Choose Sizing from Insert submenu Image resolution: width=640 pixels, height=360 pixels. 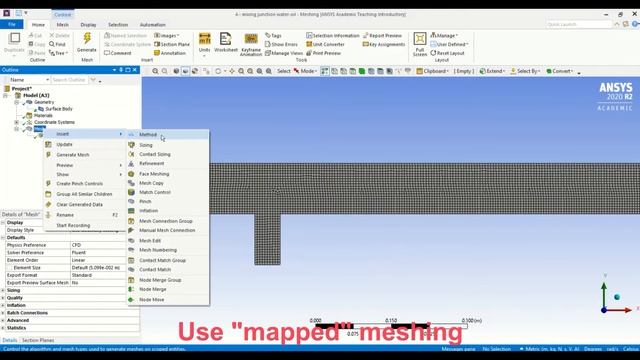point(168,145)
